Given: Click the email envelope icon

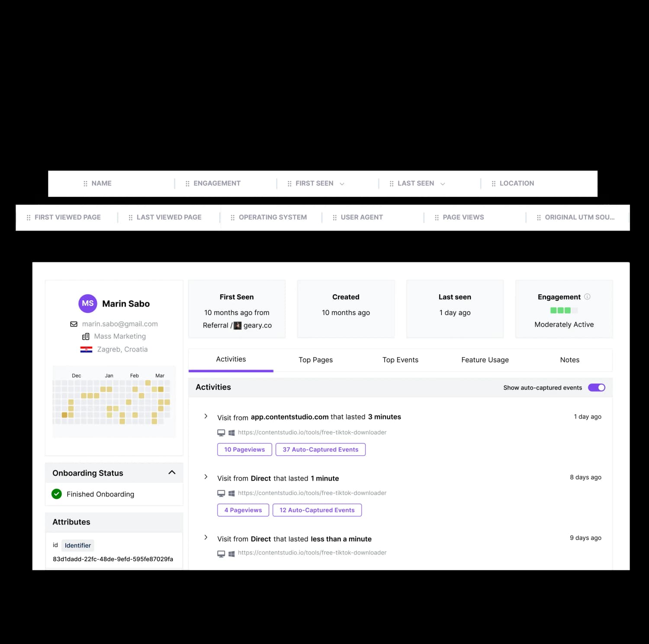Looking at the screenshot, I should 74,324.
